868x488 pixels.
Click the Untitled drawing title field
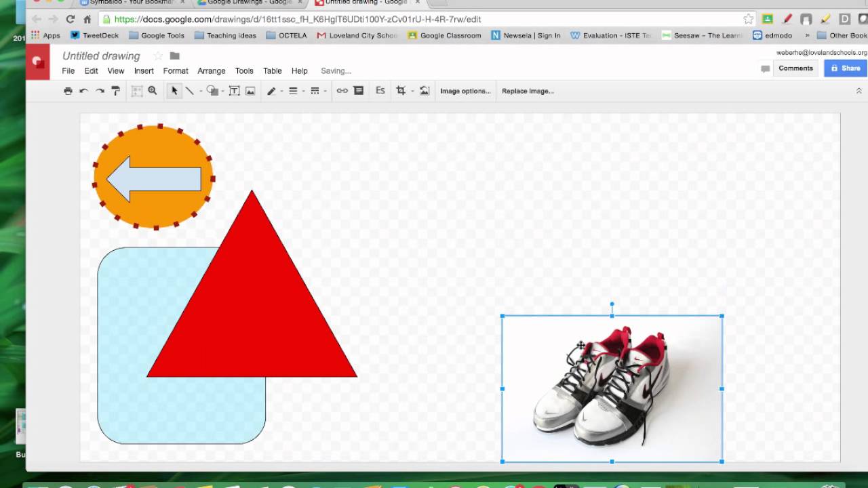click(x=100, y=56)
